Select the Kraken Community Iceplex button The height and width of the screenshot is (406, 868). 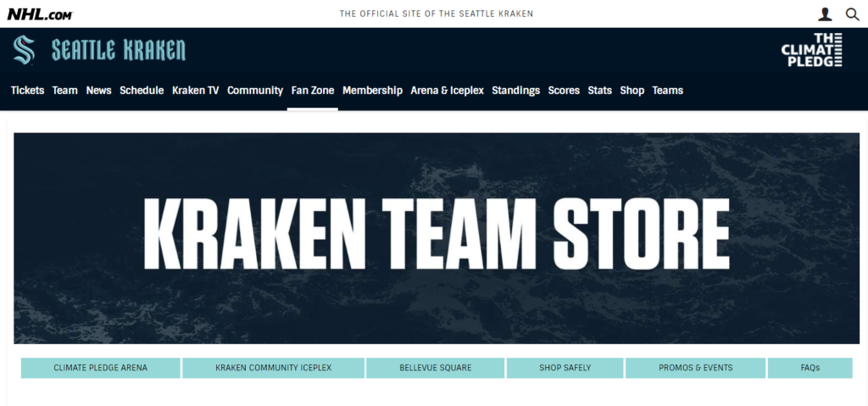(273, 368)
